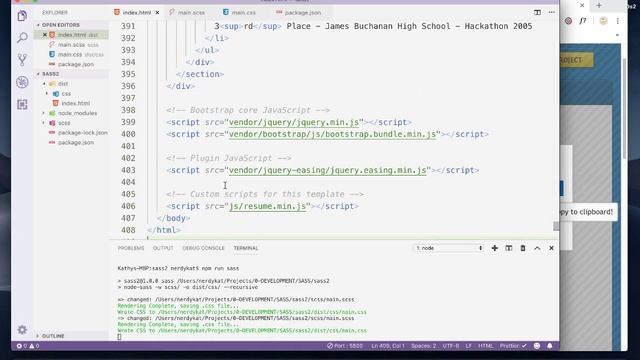Click the terminal prompt cursor line

[x=119, y=337]
